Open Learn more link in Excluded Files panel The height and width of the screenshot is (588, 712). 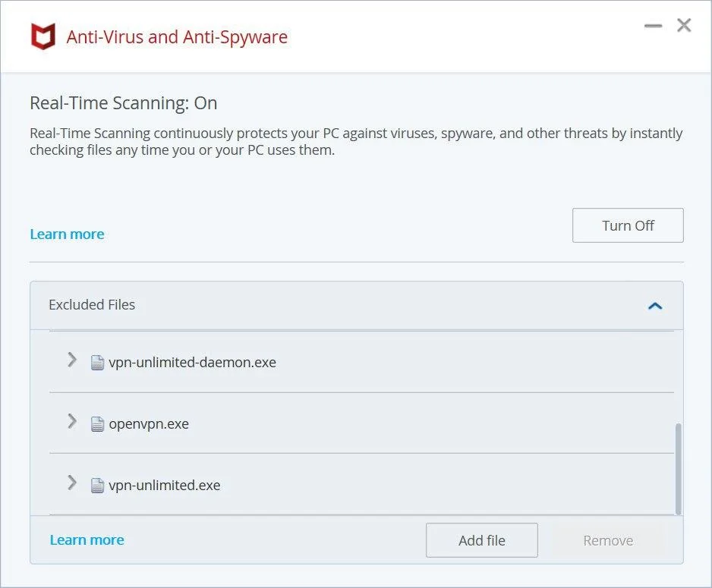coord(87,539)
